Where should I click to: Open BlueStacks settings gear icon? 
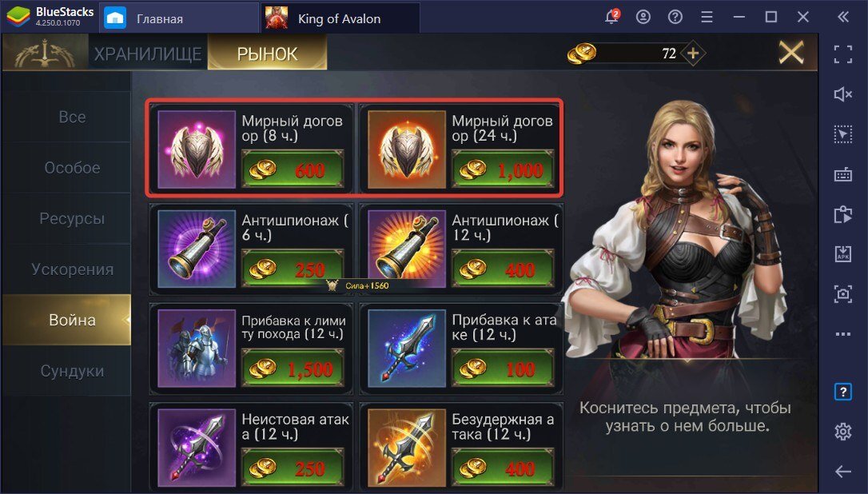842,431
